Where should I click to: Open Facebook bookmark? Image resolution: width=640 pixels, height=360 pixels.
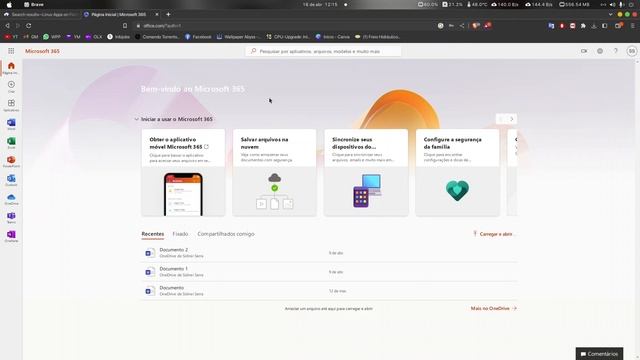[x=198, y=37]
